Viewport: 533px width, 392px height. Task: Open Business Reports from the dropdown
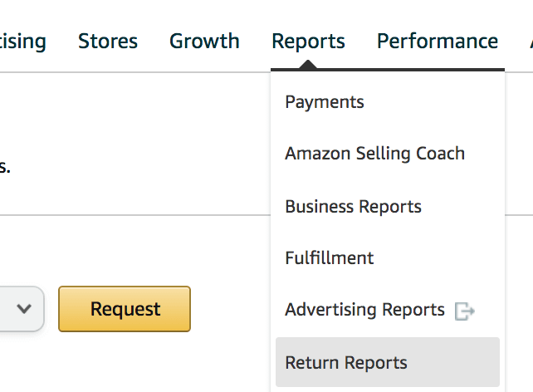353,206
